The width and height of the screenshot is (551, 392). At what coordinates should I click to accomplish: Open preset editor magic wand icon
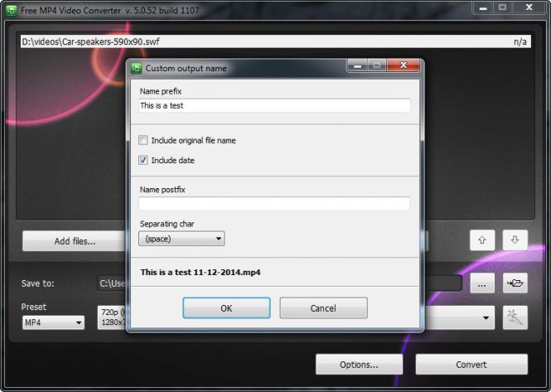point(515,317)
